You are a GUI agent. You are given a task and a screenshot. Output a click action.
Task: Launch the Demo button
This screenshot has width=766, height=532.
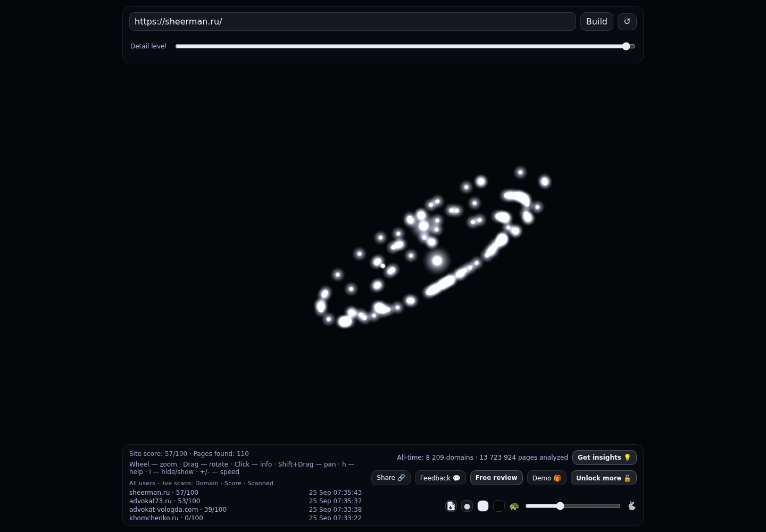pos(547,478)
